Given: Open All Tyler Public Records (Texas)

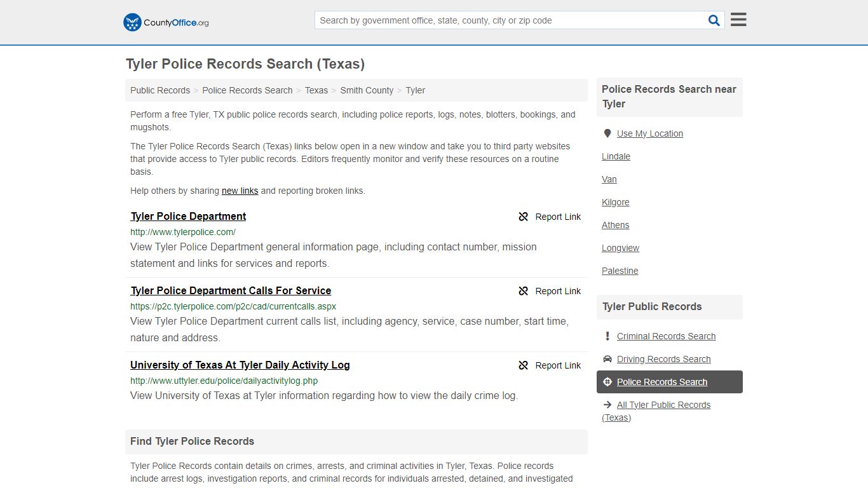Looking at the screenshot, I should coord(656,411).
